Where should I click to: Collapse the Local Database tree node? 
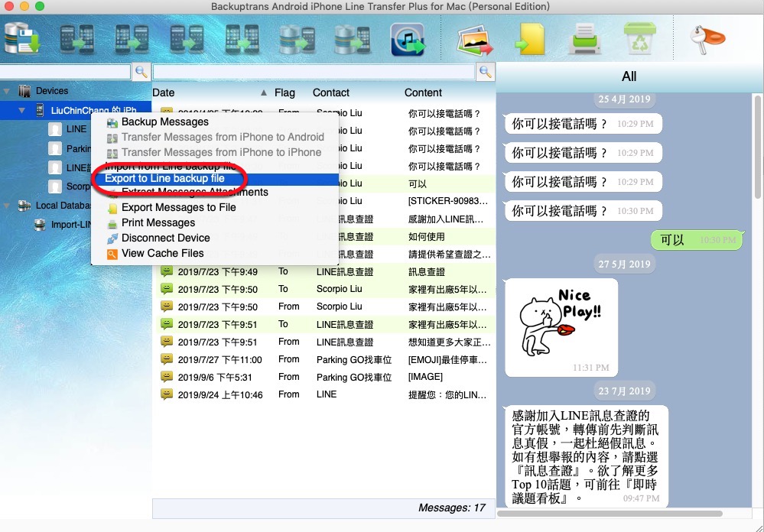(x=7, y=206)
